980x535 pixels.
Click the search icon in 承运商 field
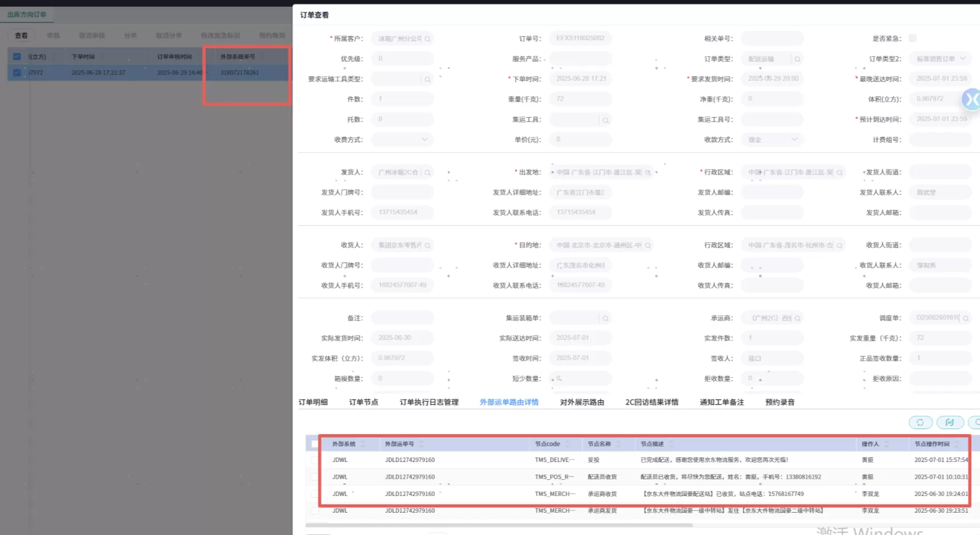pyautogui.click(x=797, y=319)
